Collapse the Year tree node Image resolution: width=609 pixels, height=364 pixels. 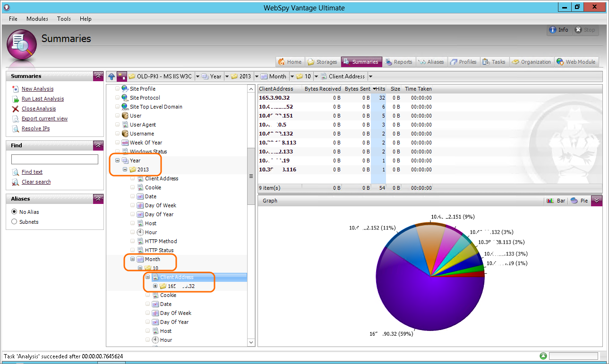click(x=118, y=161)
